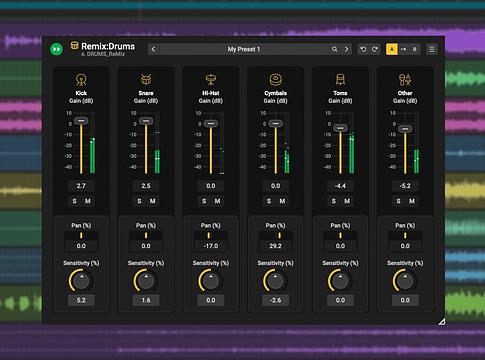Click the Other gain fader handle

pyautogui.click(x=405, y=129)
